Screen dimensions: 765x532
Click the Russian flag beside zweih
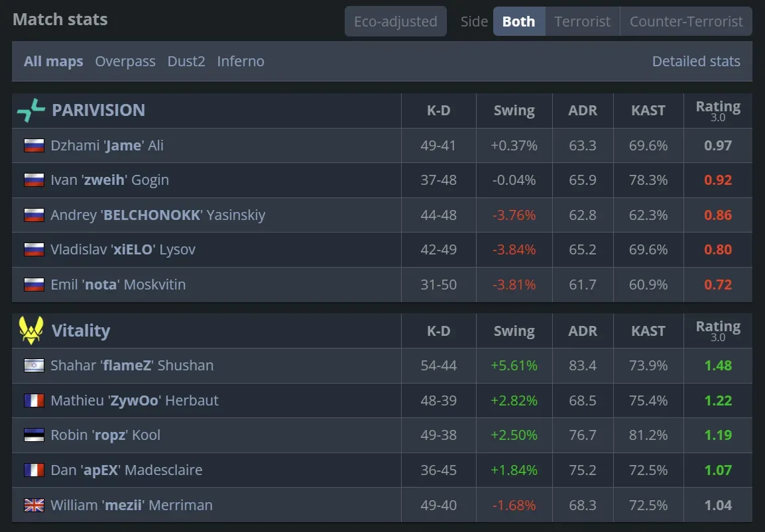(34, 180)
